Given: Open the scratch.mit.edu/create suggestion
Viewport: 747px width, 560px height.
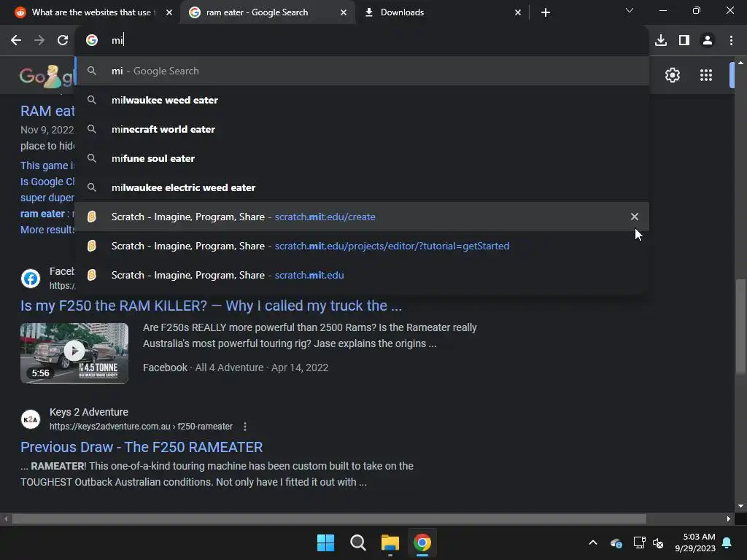Looking at the screenshot, I should pos(362,217).
